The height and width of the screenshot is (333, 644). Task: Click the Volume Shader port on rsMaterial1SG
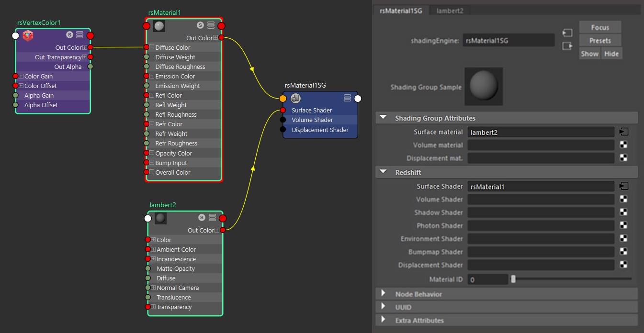283,120
